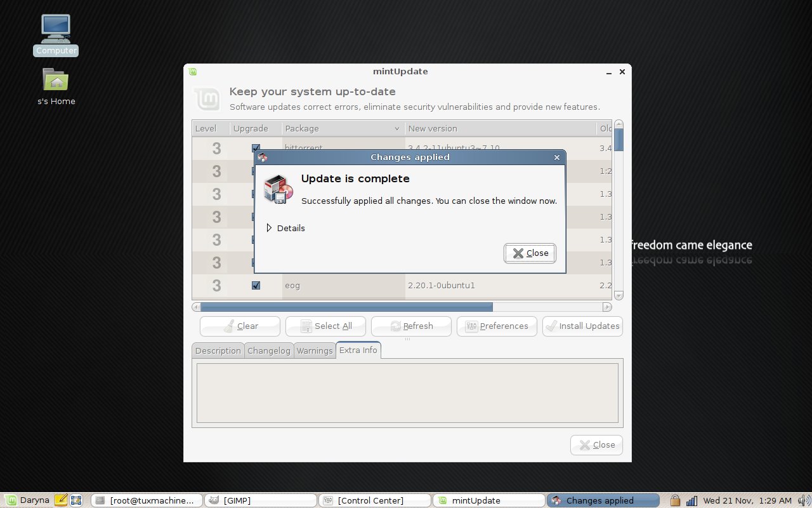Click the 'Keep your system up-to-date' heading
The image size is (812, 508).
[x=312, y=92]
